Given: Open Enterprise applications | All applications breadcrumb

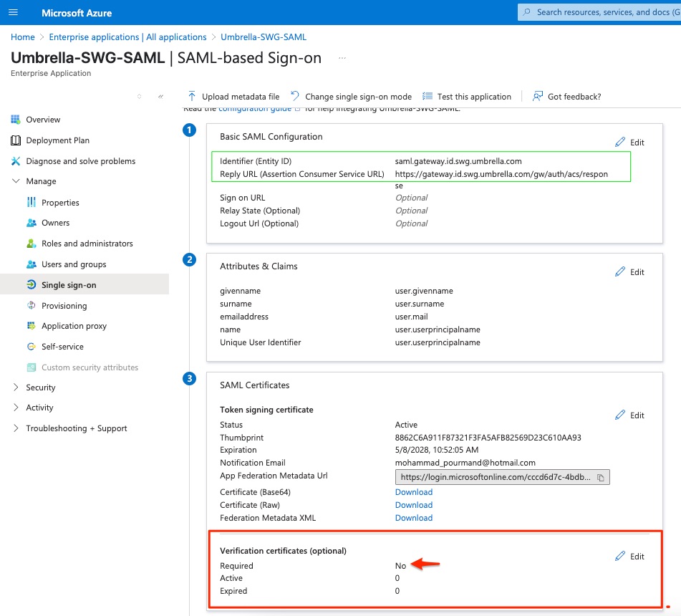Looking at the screenshot, I should (127, 37).
